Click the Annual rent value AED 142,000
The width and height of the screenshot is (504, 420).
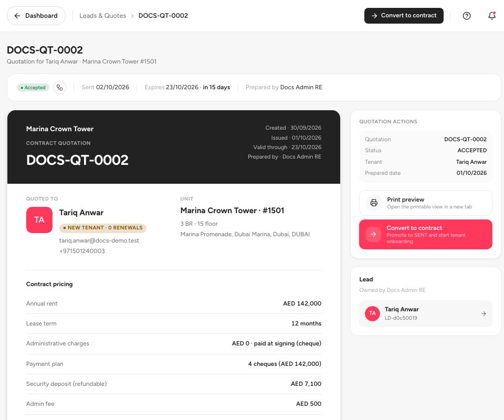pyautogui.click(x=302, y=303)
